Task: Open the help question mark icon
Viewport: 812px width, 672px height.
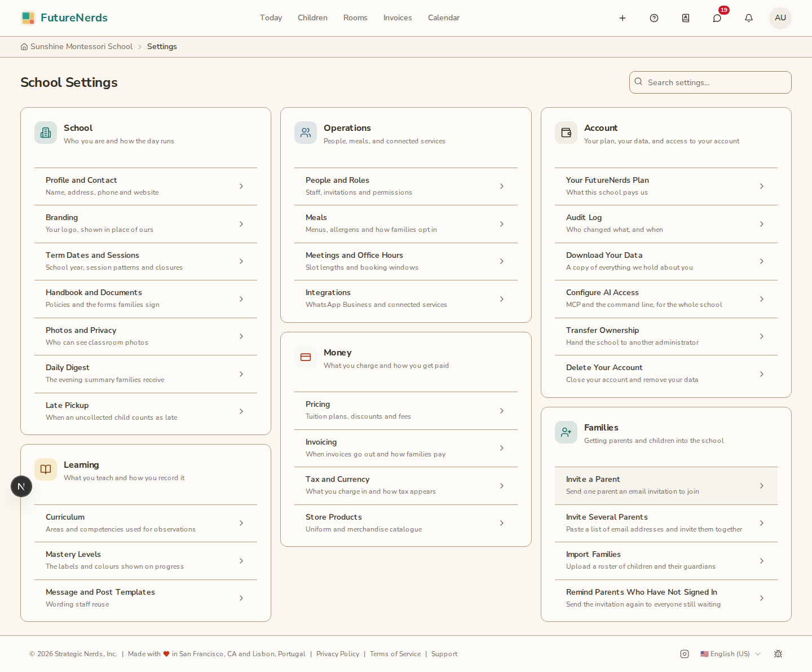Action: point(654,18)
